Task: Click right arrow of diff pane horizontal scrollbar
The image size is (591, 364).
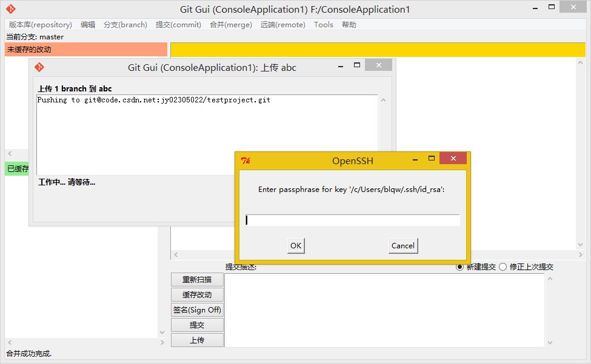Action: click(581, 255)
